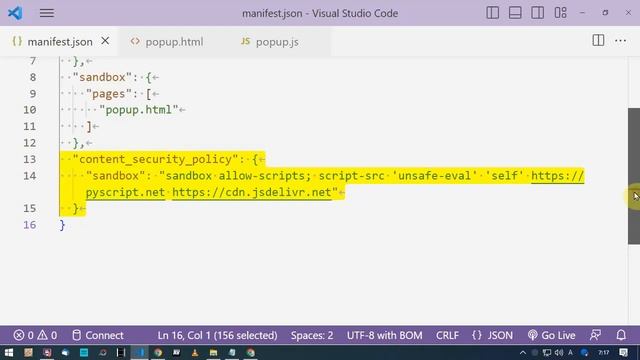Show hidden system tray icons
The height and width of the screenshot is (360, 640).
coord(523,353)
